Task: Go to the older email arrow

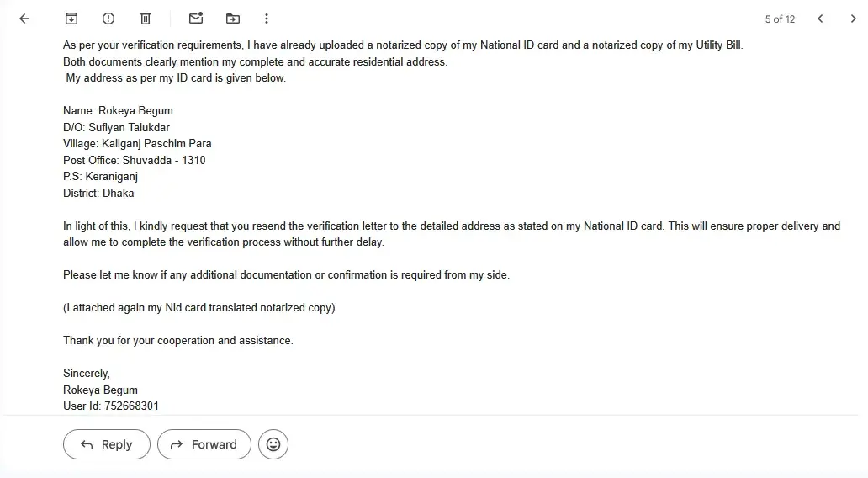Action: (854, 19)
